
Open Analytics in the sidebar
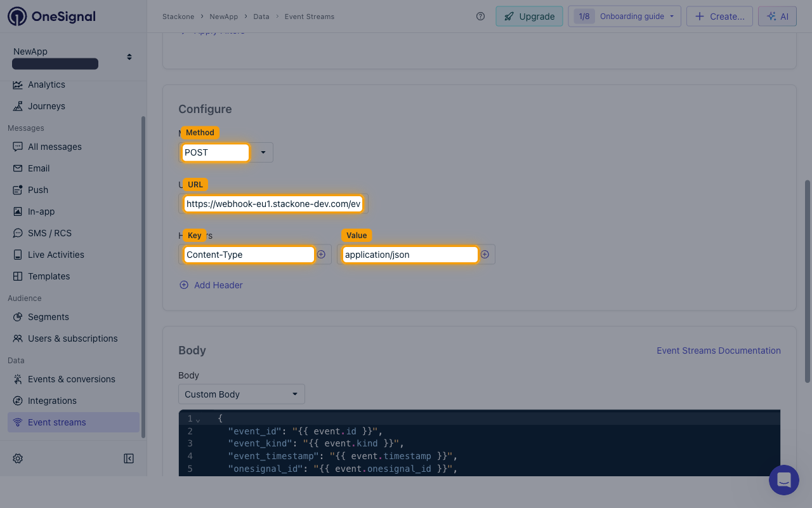coord(46,84)
